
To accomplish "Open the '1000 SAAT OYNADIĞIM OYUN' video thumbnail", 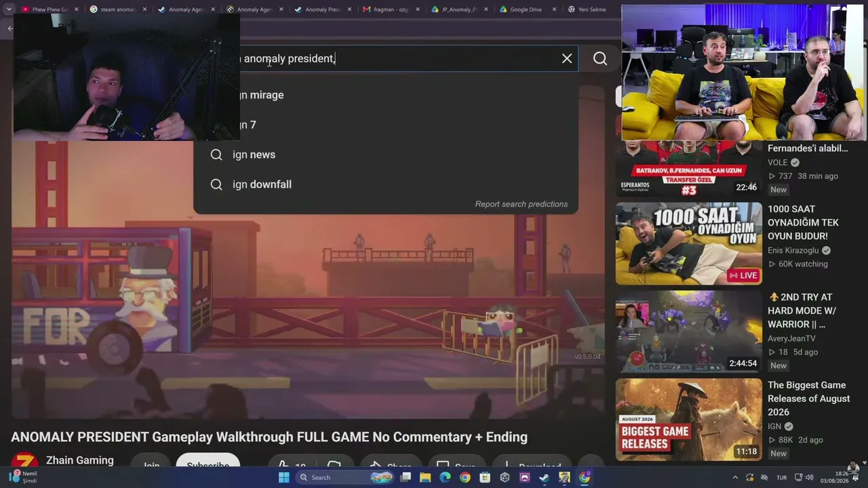I will [689, 244].
